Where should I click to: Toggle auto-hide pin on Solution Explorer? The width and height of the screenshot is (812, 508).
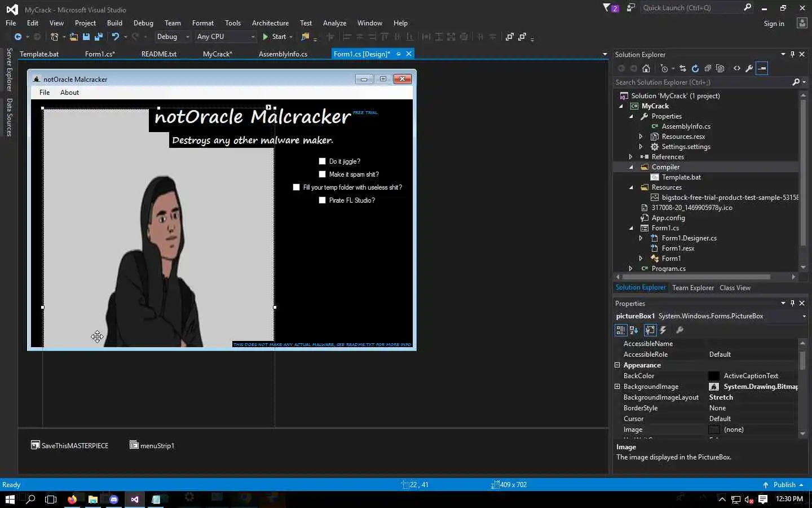792,54
